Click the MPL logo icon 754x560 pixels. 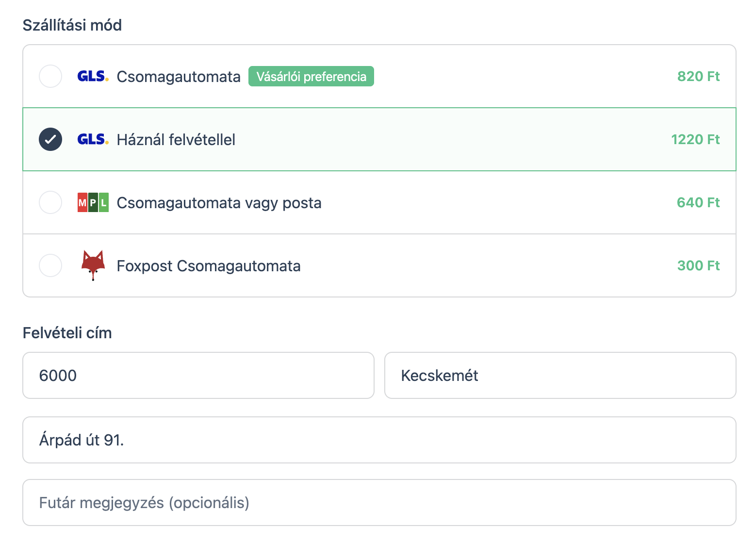click(93, 202)
